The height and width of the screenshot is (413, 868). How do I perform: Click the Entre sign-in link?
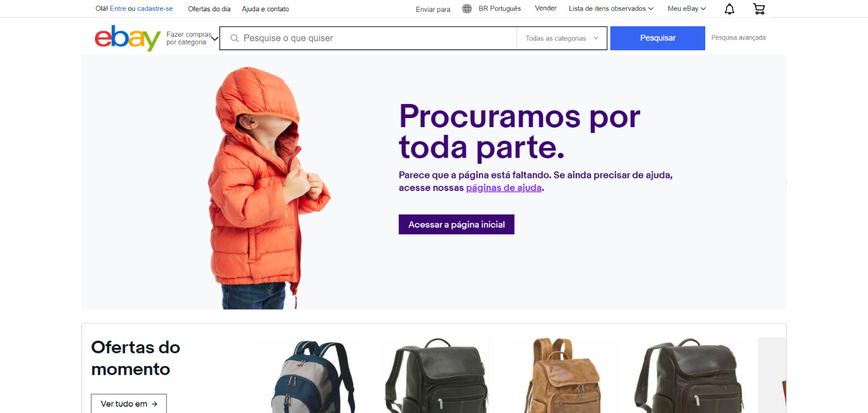point(118,9)
